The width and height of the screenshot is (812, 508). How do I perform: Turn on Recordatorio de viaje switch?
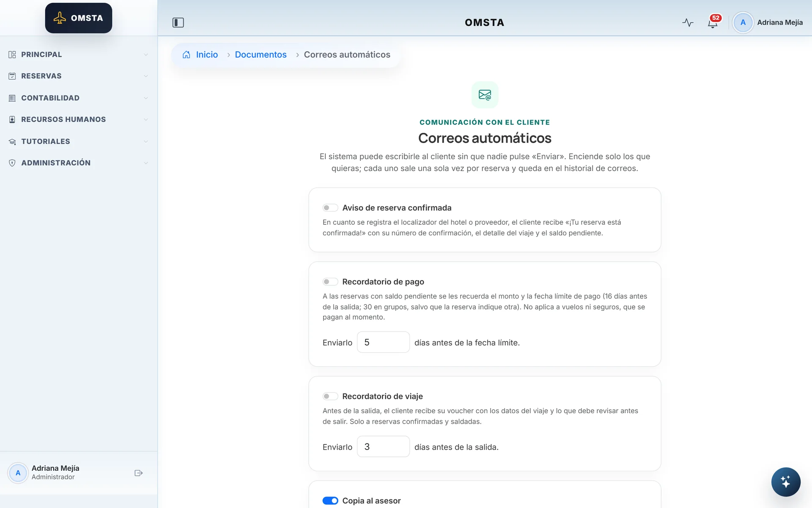pyautogui.click(x=330, y=396)
